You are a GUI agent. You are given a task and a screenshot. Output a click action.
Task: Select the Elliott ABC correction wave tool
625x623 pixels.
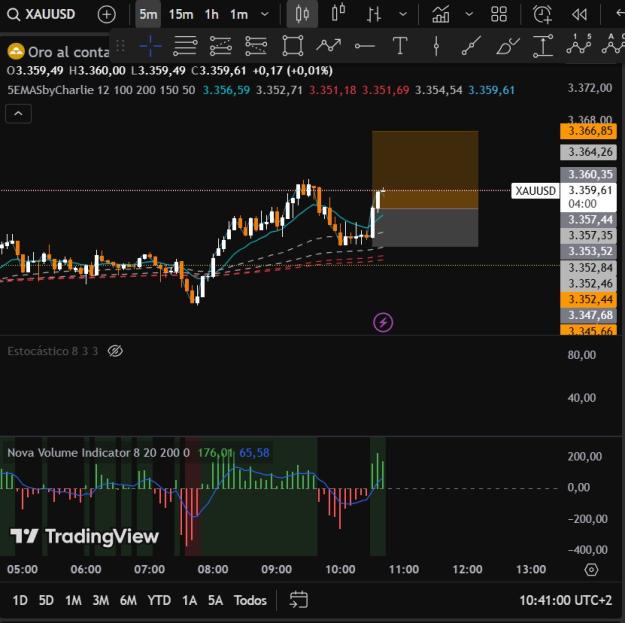(613, 45)
